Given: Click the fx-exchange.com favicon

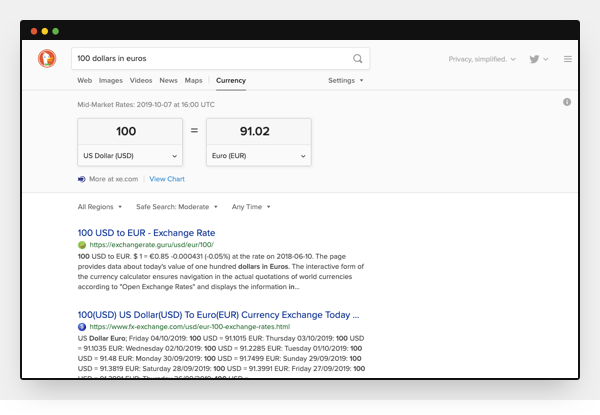Looking at the screenshot, I should 82,327.
